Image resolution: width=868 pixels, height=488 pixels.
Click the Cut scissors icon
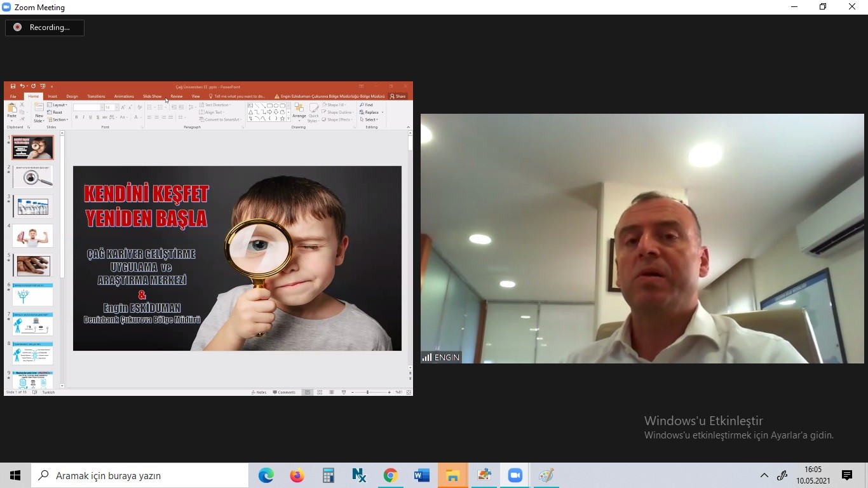pos(22,104)
